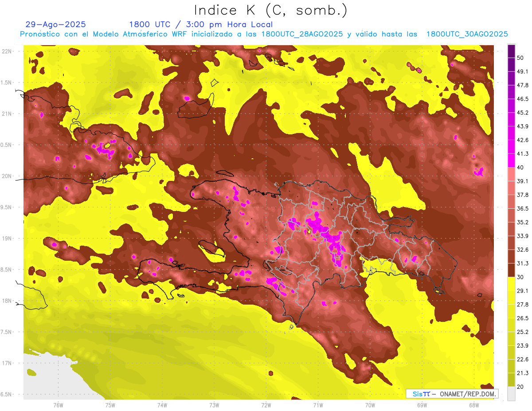
Task: Click the colorbar label '41.3'
Action: (x=522, y=154)
